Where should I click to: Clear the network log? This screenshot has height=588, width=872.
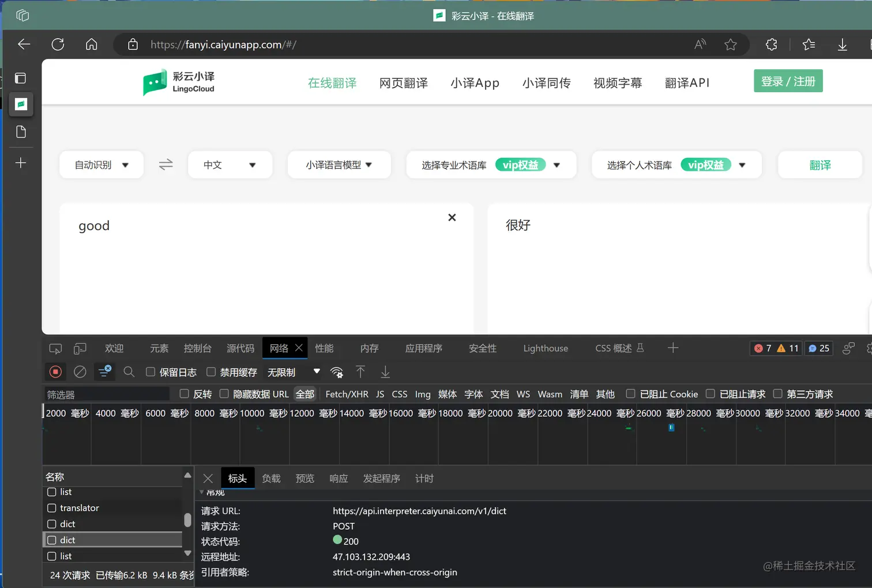click(80, 372)
